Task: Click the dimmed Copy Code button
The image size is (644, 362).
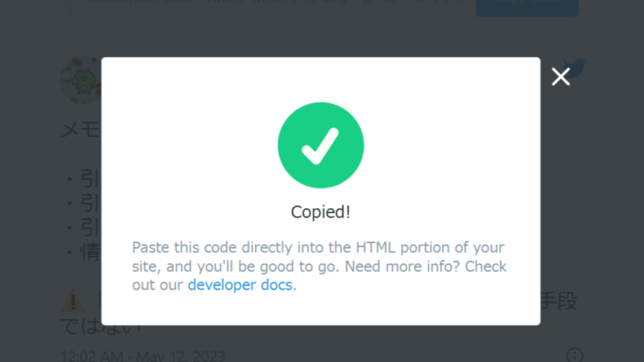Action: click(x=527, y=6)
